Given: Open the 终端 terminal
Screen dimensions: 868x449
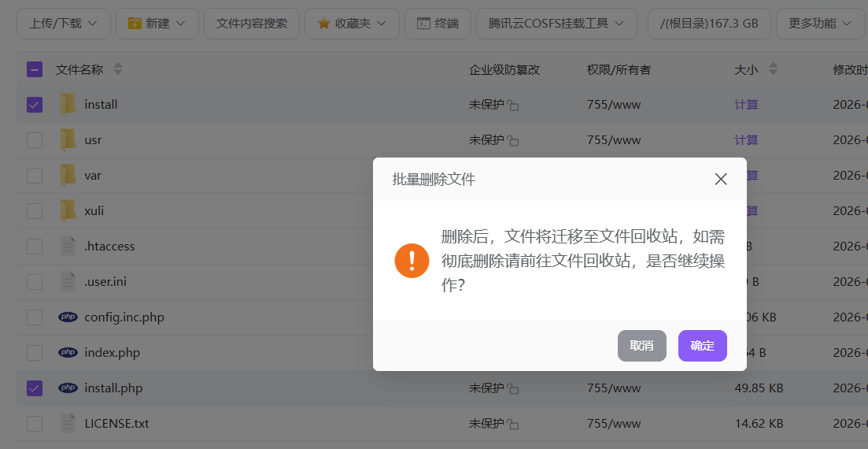Looking at the screenshot, I should [x=438, y=24].
